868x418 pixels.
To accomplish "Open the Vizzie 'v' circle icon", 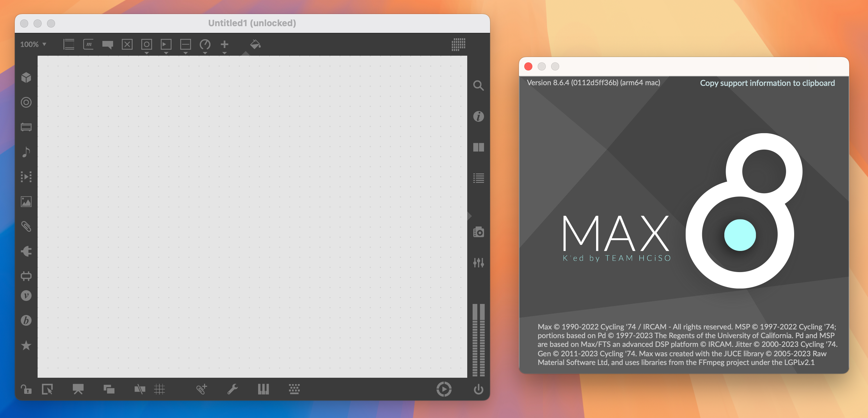I will pos(26,296).
